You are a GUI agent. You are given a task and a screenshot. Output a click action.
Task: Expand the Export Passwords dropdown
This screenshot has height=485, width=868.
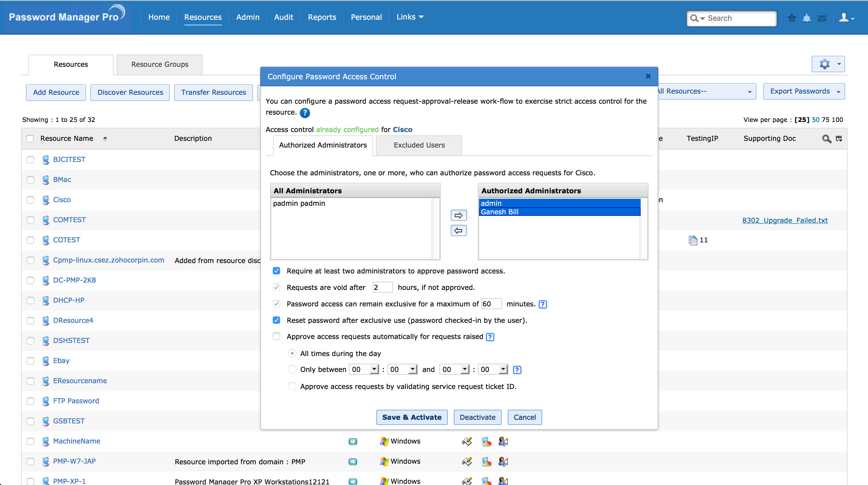coord(804,91)
